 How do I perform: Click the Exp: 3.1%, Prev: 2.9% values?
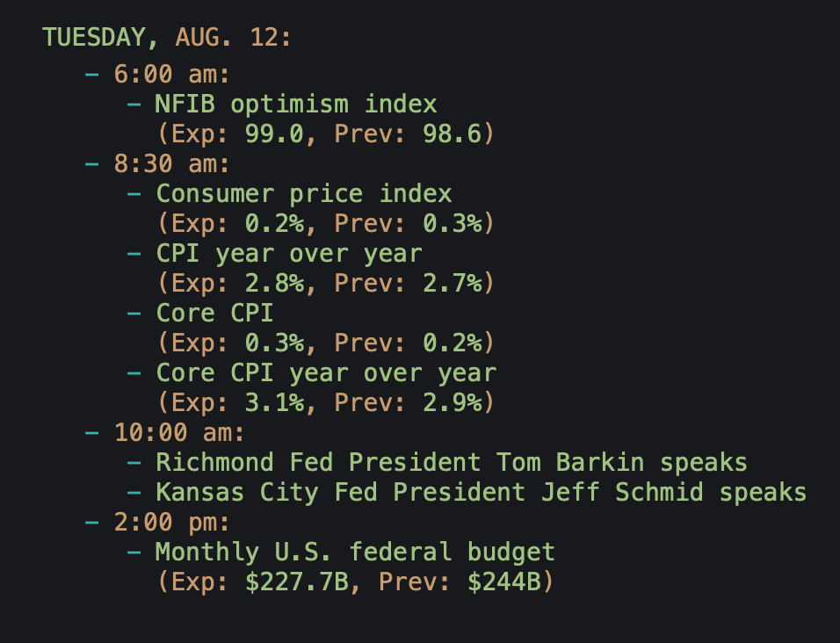[x=325, y=403]
